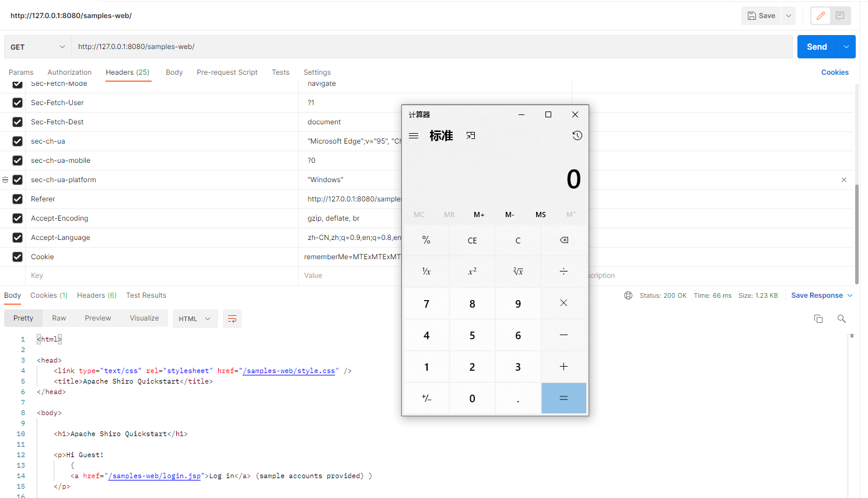Click the Save icon button
This screenshot has height=498, width=868.
click(x=761, y=16)
